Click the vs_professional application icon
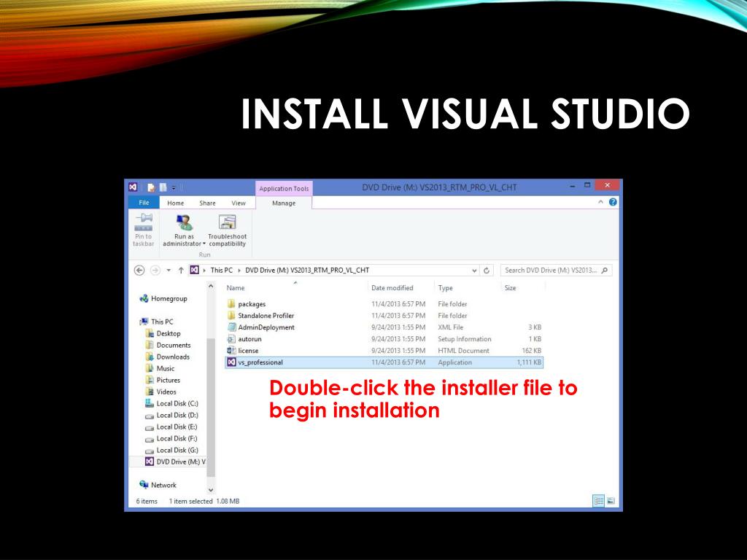The width and height of the screenshot is (747, 560). tap(231, 362)
